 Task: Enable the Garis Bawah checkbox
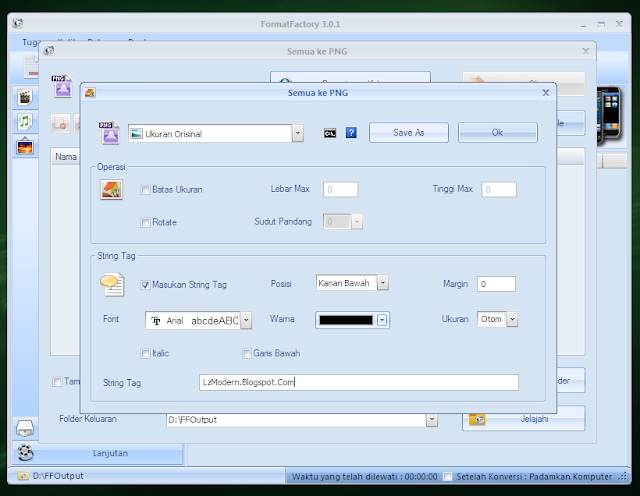[x=247, y=354]
